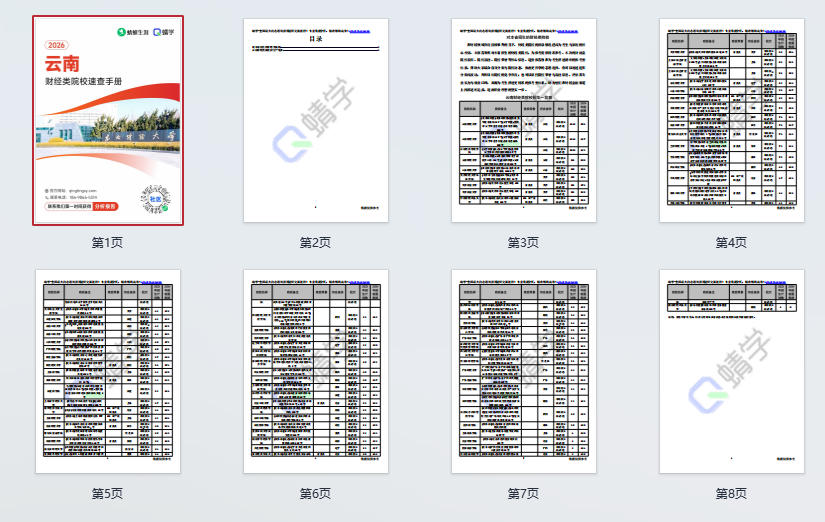Click the blue hyperlink in page 2 header
Screen dimensions: 825x522
point(360,32)
